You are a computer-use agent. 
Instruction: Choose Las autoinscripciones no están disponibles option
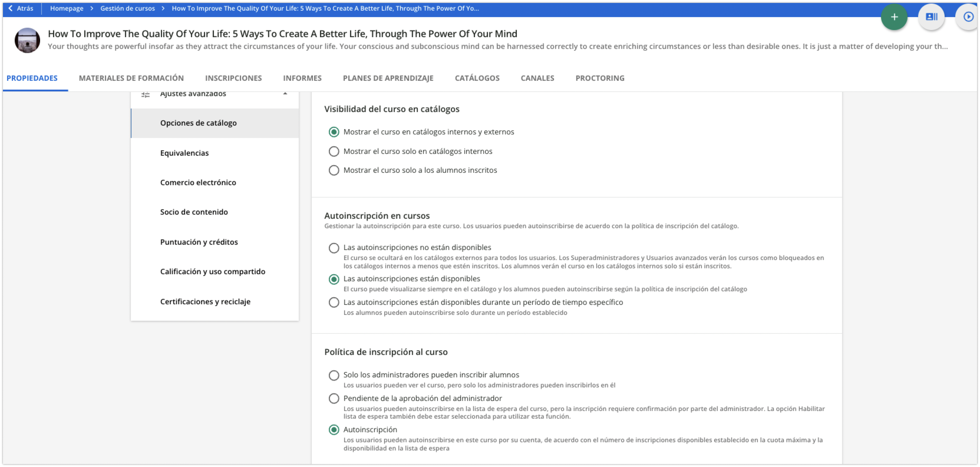pyautogui.click(x=334, y=248)
